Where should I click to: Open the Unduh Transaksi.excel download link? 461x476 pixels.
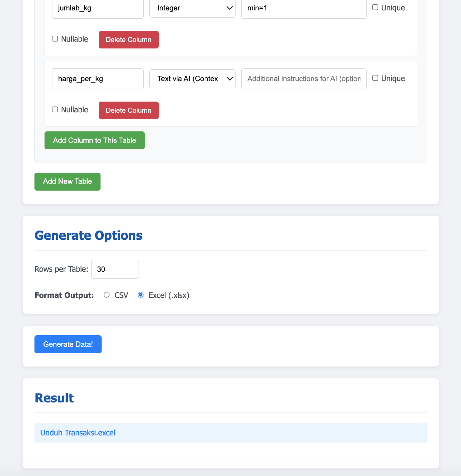[x=78, y=433]
